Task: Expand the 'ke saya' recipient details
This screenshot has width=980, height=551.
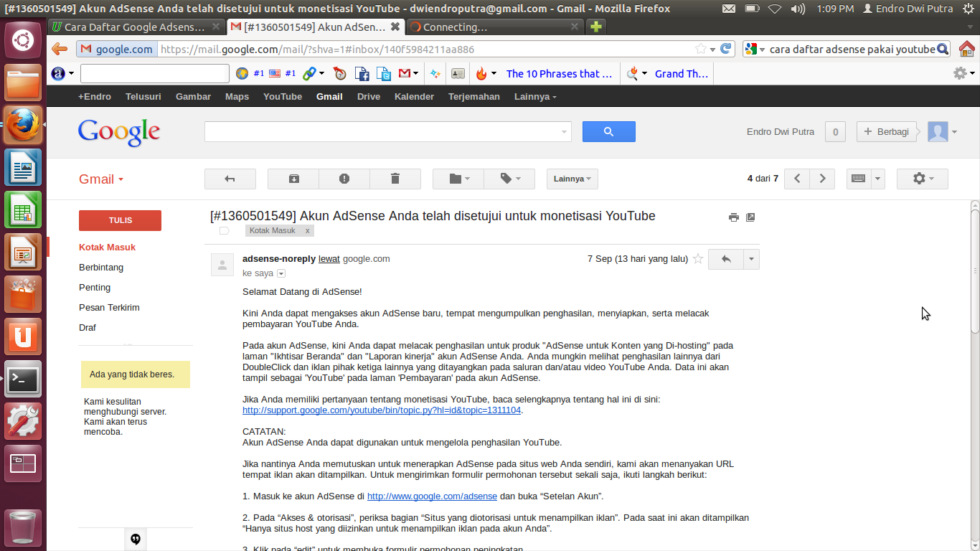Action: (x=281, y=273)
